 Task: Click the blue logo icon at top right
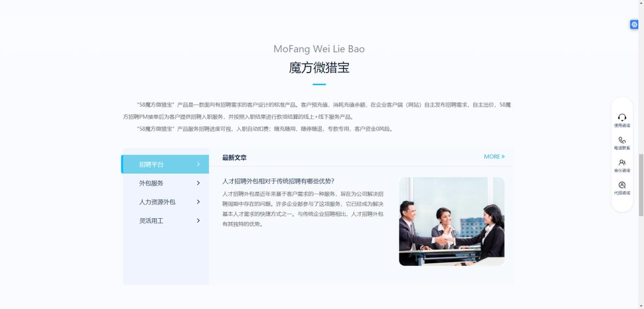point(633,25)
